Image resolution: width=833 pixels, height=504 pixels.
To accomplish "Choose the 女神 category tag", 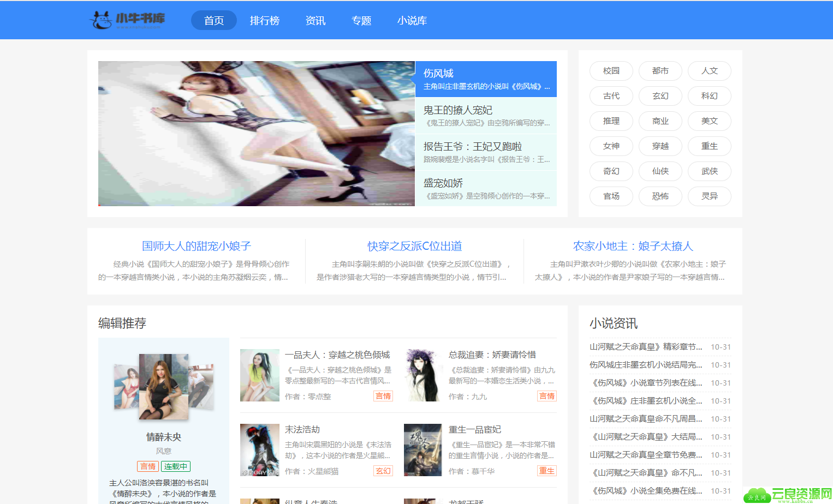I will coord(611,146).
